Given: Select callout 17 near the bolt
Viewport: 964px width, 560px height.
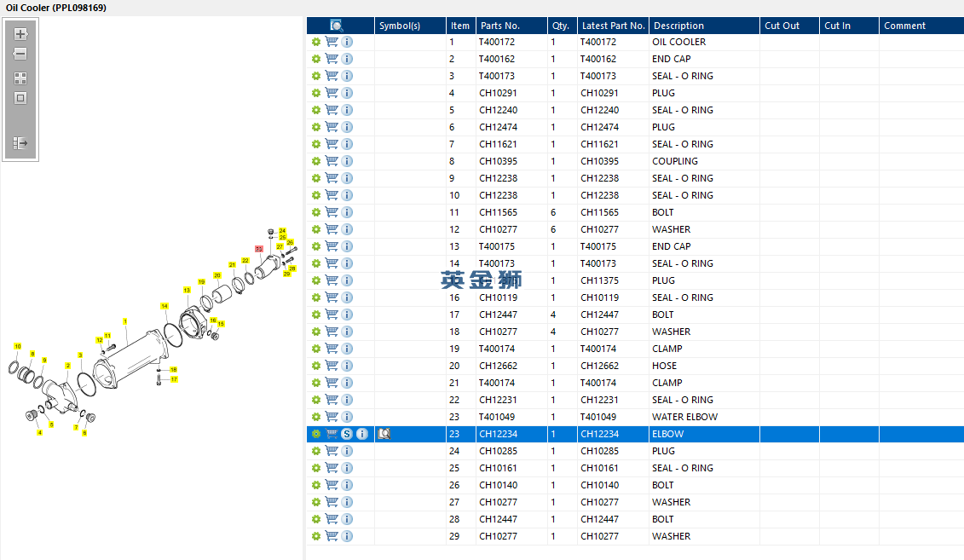Looking at the screenshot, I should 174,379.
